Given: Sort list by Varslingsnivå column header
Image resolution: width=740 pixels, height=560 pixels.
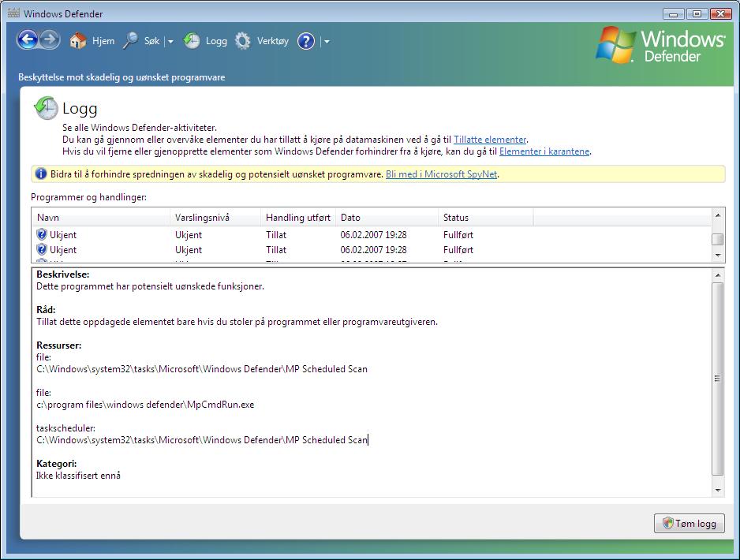Looking at the screenshot, I should click(x=215, y=218).
